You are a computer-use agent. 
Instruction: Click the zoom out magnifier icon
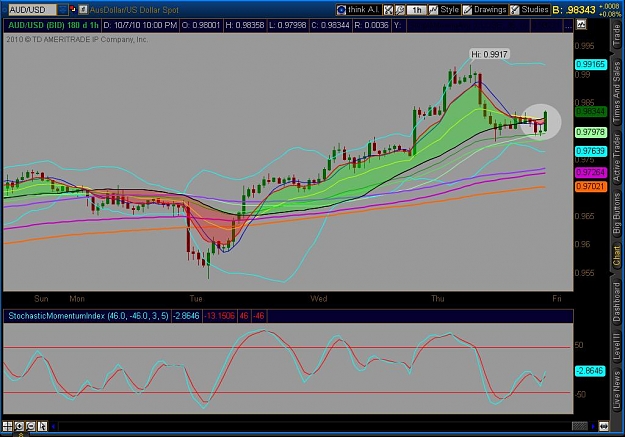pos(31,426)
